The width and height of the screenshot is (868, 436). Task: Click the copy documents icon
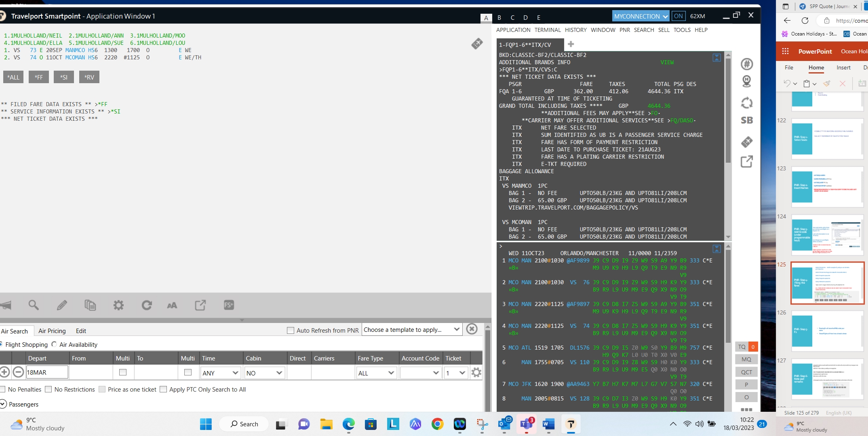pos(90,305)
